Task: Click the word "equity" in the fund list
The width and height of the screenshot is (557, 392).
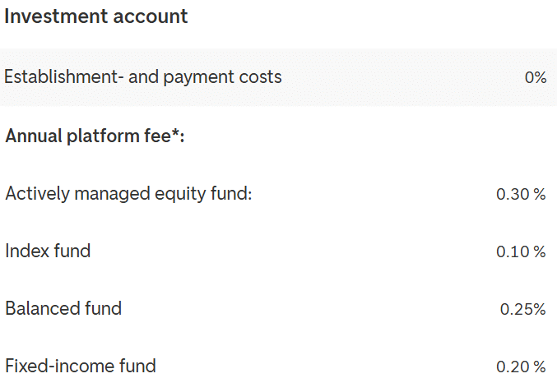Action: [x=179, y=195]
